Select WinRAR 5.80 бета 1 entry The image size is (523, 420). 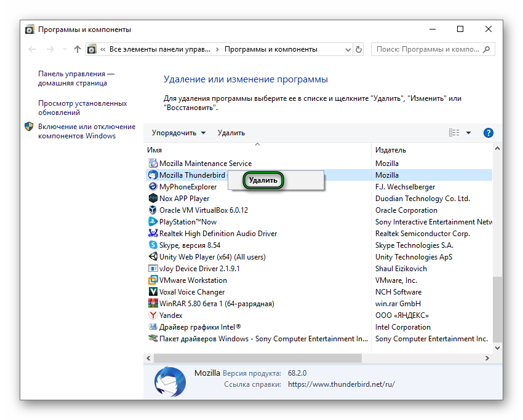217,304
